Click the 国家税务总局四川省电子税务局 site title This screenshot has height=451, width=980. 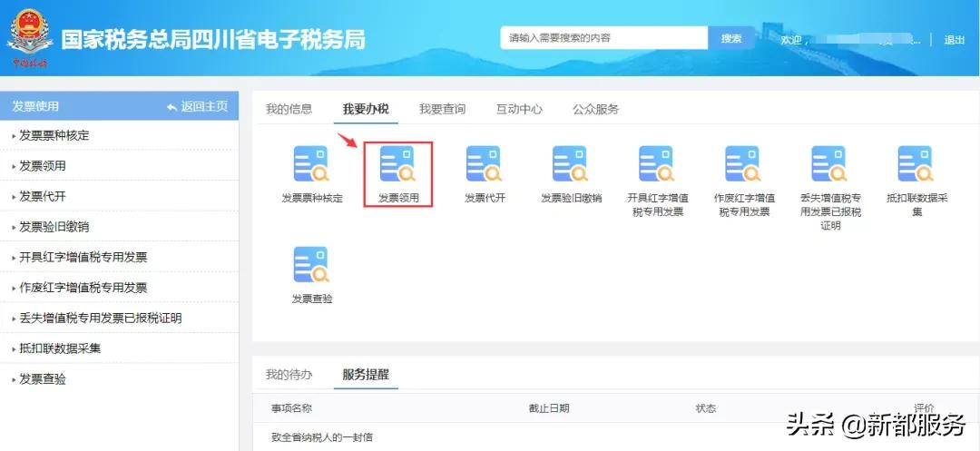[213, 39]
